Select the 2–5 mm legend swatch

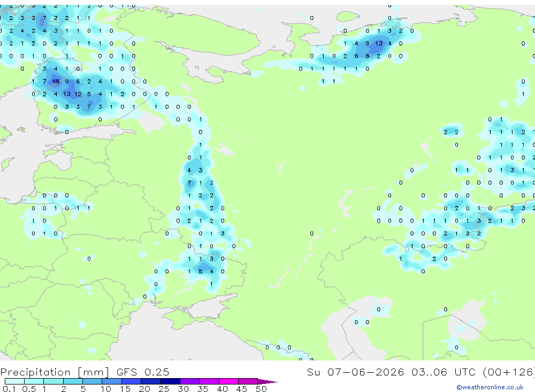73,381
